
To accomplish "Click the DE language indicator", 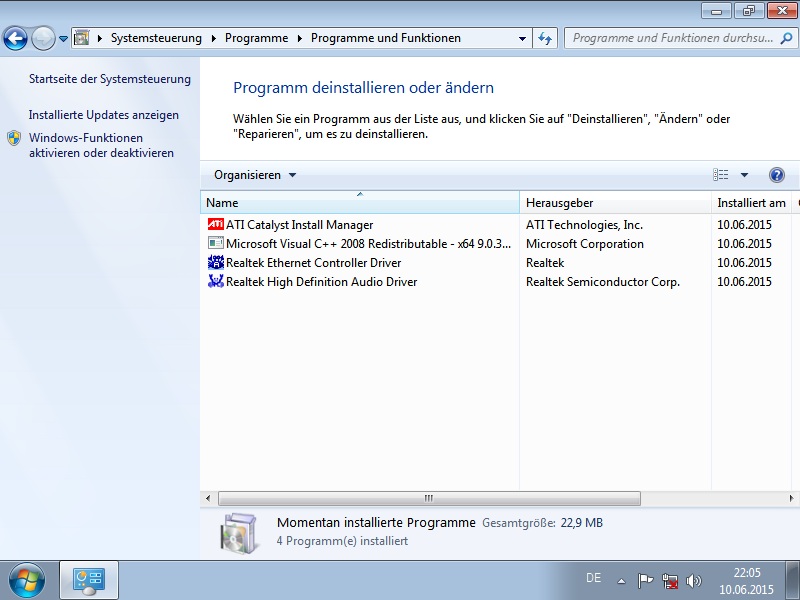I will [x=593, y=578].
